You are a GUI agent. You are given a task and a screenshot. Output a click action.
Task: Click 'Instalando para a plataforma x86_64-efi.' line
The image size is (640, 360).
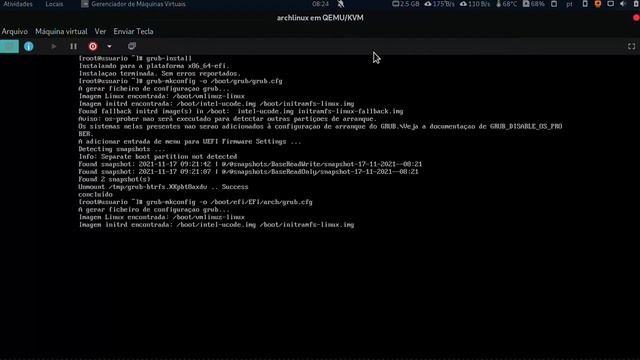(x=154, y=66)
